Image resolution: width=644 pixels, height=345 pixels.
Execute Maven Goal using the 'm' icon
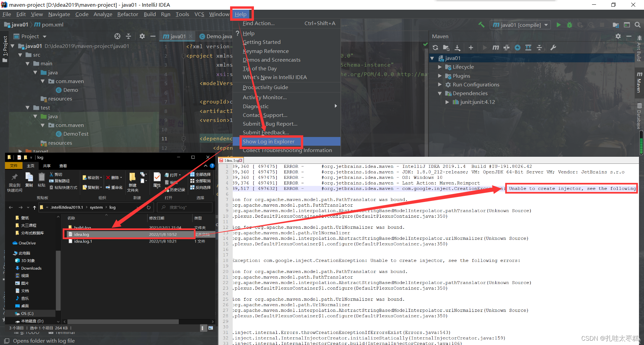(496, 48)
